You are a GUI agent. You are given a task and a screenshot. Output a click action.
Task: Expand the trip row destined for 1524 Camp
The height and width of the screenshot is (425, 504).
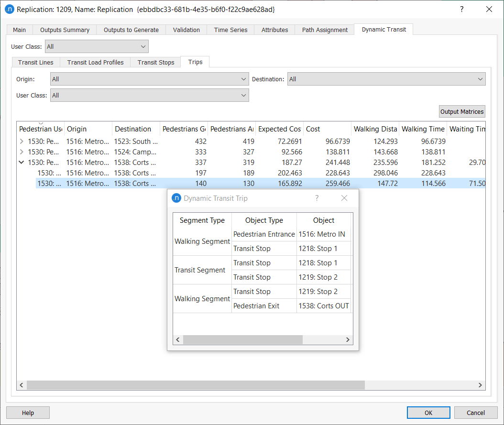click(x=22, y=152)
